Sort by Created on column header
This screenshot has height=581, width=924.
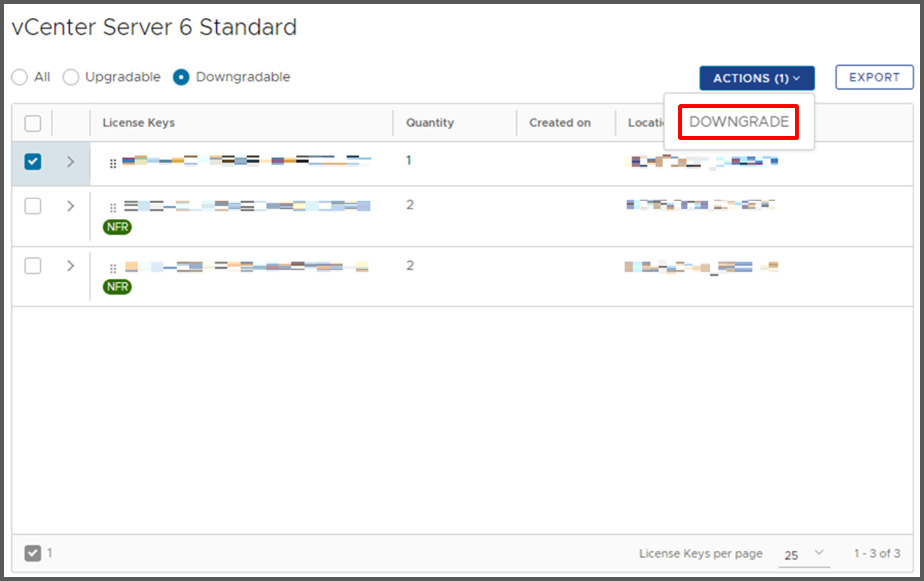(560, 123)
